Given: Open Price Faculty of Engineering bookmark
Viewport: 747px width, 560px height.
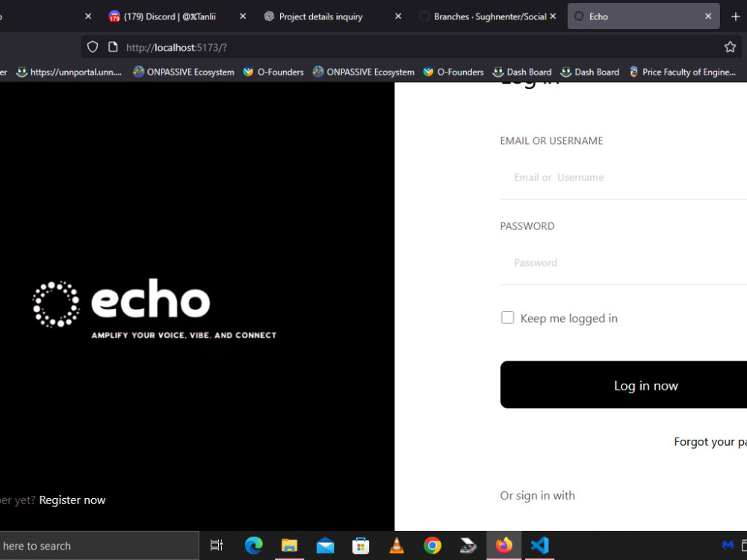Looking at the screenshot, I should click(682, 72).
